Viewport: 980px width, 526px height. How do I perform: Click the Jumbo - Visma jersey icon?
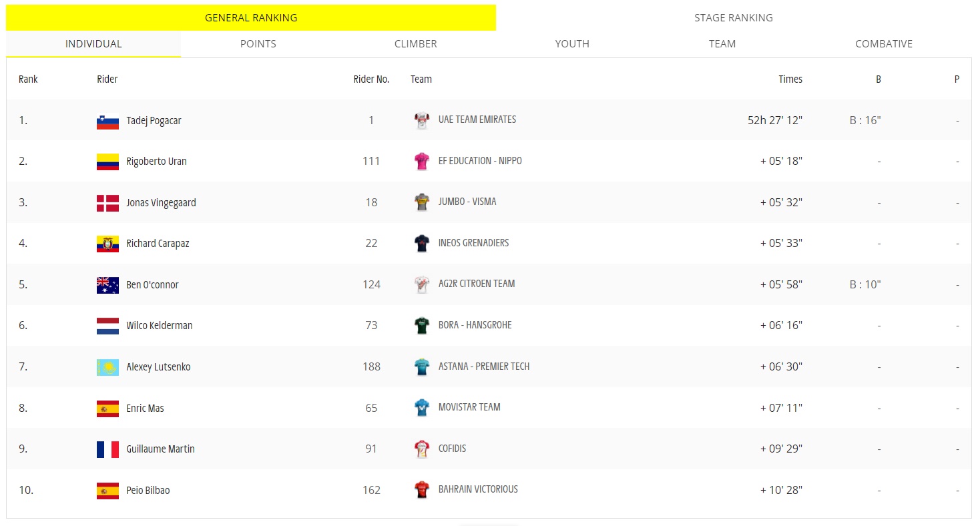click(422, 202)
